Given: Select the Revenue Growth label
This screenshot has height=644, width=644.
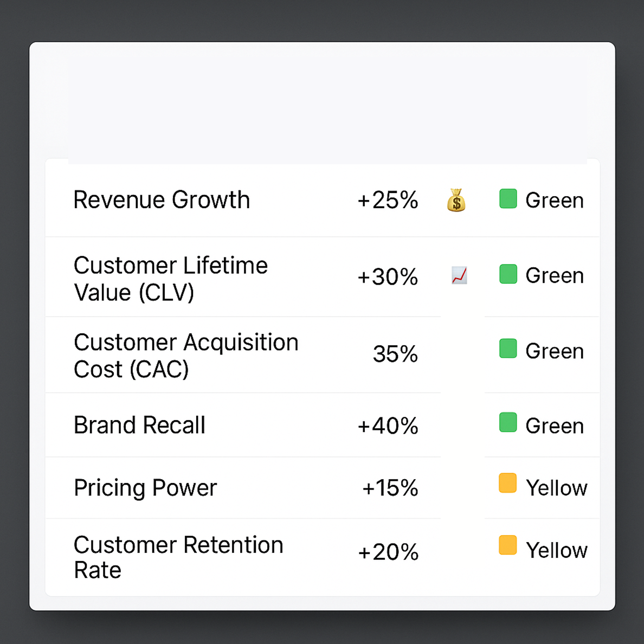Looking at the screenshot, I should click(162, 200).
